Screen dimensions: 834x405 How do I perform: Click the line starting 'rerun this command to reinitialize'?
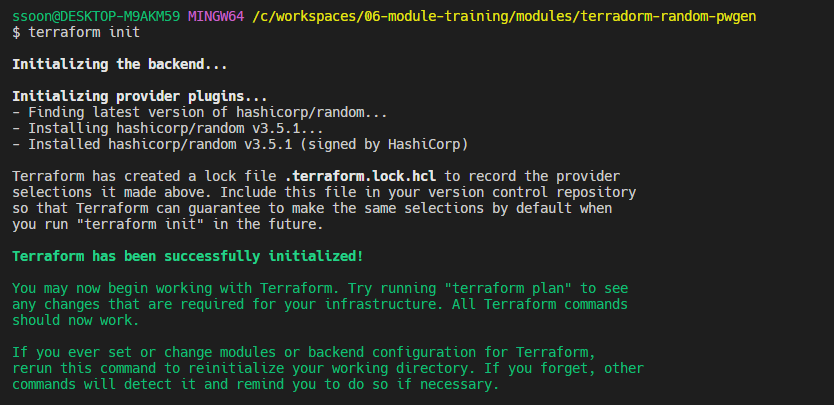pyautogui.click(x=328, y=368)
